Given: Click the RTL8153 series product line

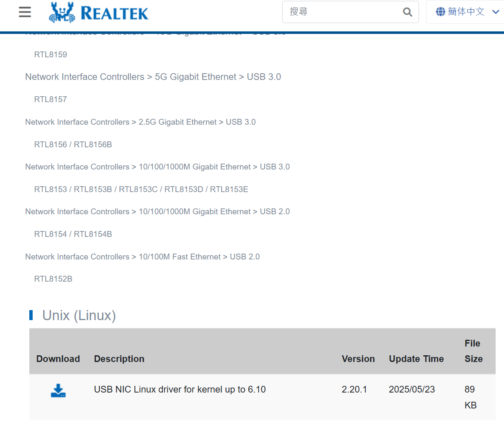Looking at the screenshot, I should 141,189.
